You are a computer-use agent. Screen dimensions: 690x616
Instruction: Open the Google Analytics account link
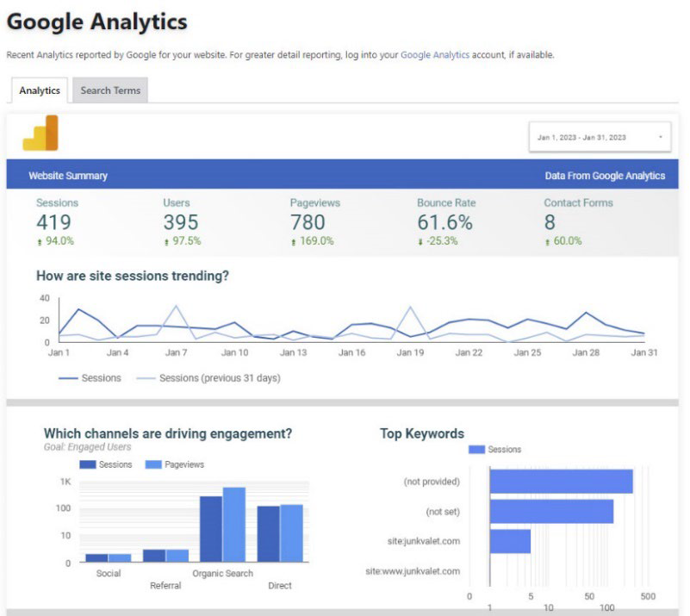pos(435,54)
